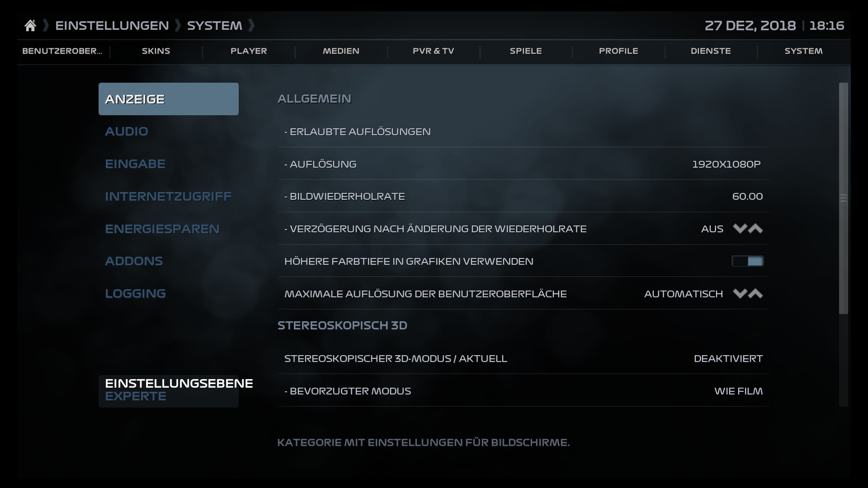This screenshot has height=488, width=868.
Task: Select the Audio category
Action: click(127, 131)
